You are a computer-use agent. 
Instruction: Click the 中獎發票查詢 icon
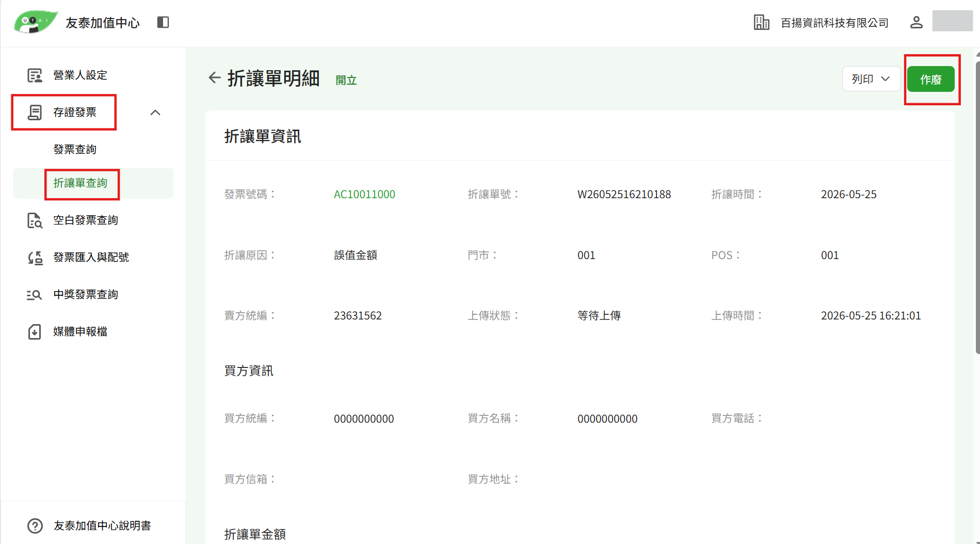34,295
